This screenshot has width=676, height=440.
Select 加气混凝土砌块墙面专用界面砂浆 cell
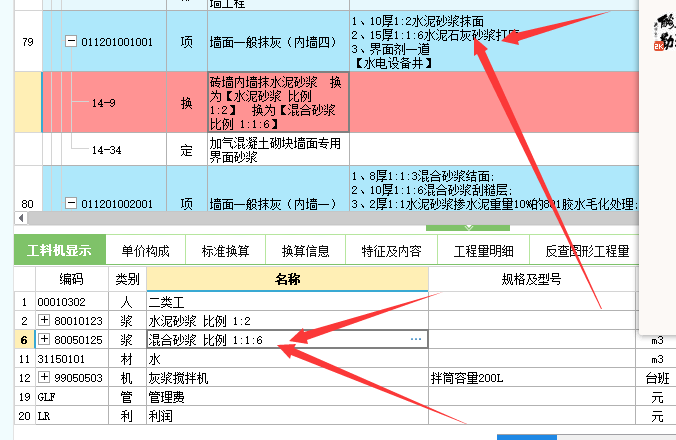tap(278, 149)
